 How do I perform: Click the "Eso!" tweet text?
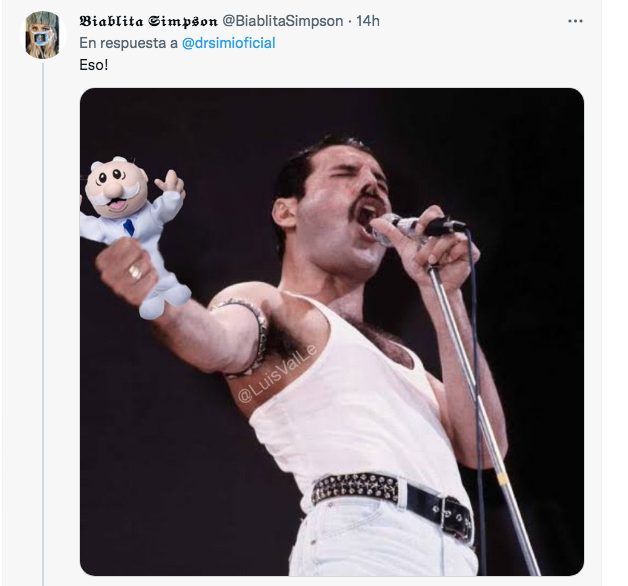point(93,64)
